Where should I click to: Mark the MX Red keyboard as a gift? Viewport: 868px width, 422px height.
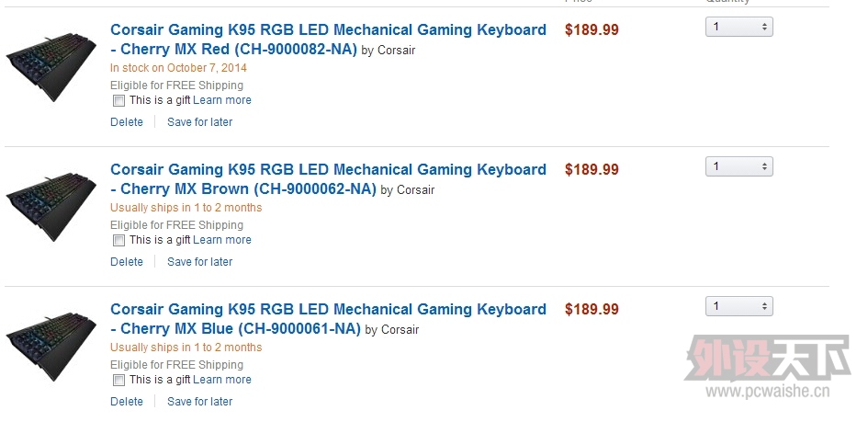click(x=118, y=101)
